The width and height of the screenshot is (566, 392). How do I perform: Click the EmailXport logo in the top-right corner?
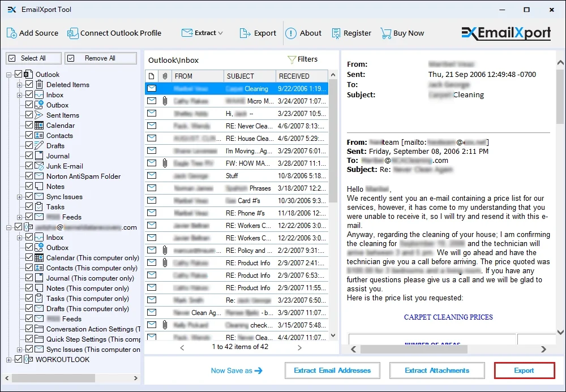point(505,33)
